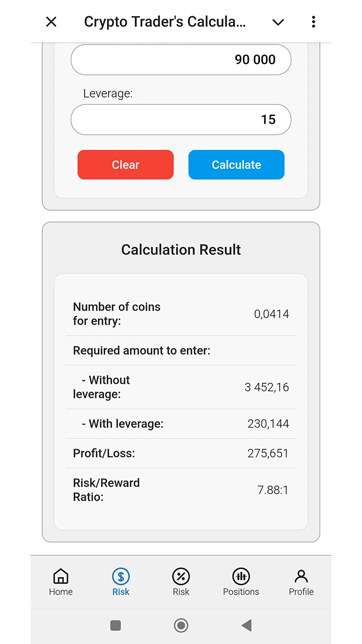Close the page with X icon
Viewport: 362px width, 644px height.
(51, 22)
